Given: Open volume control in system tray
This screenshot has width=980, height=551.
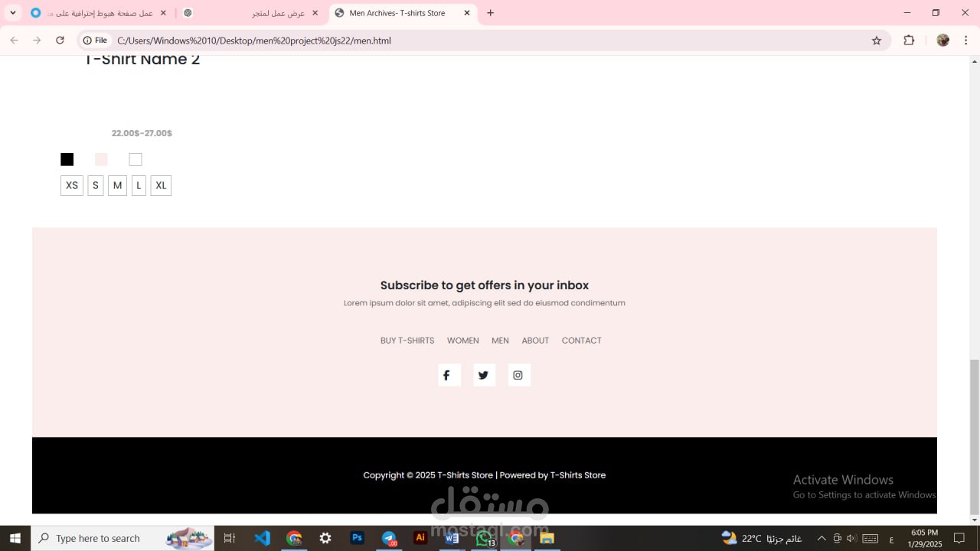Looking at the screenshot, I should tap(851, 538).
